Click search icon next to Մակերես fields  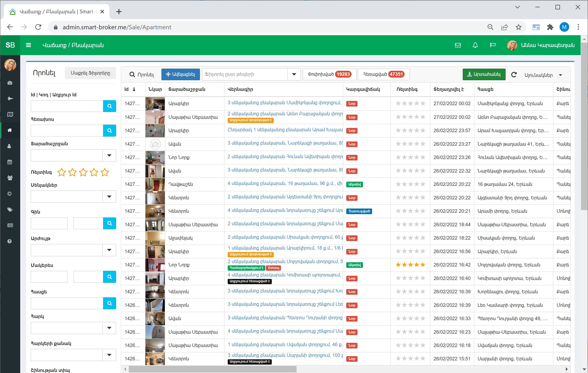pos(110,277)
